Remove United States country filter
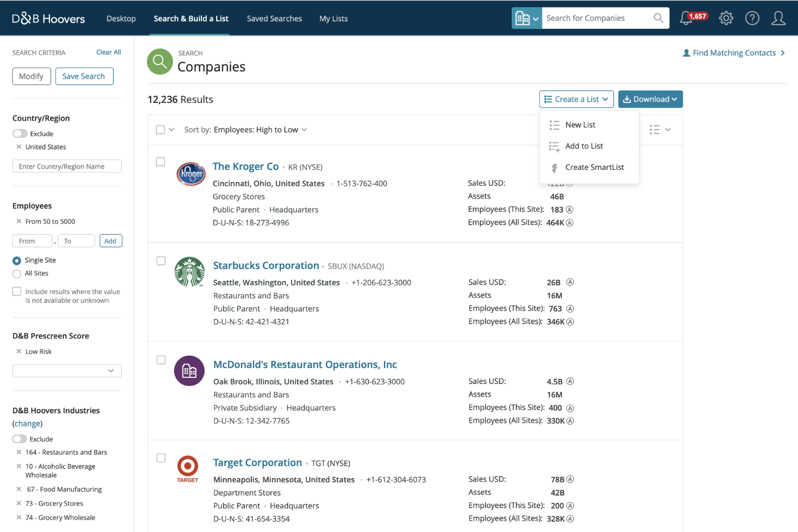This screenshot has width=798, height=532. [19, 147]
